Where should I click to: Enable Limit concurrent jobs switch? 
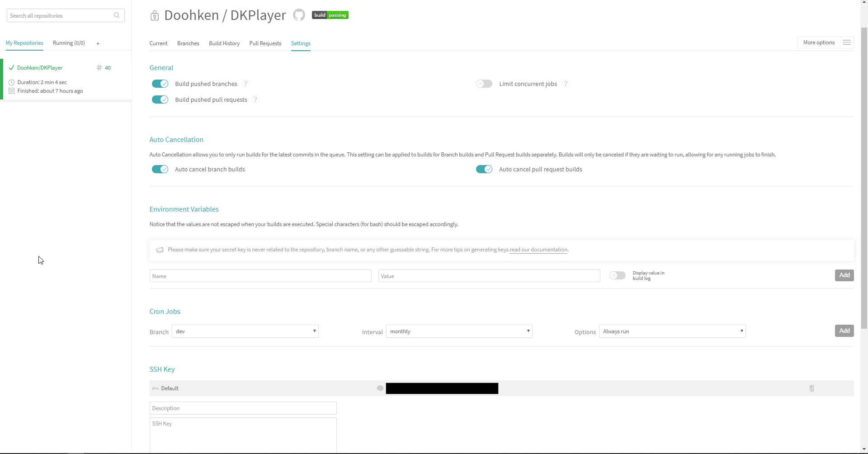coord(484,84)
